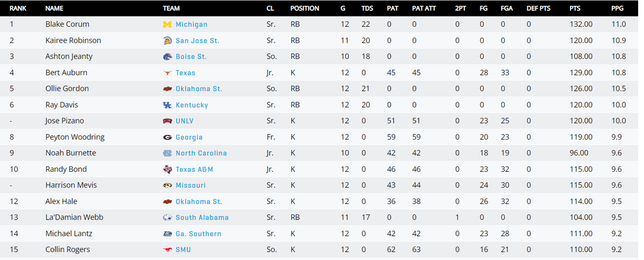Viewport: 644px width, 260px height.
Task: Click the Texas longhorn logo icon
Action: pyautogui.click(x=167, y=73)
